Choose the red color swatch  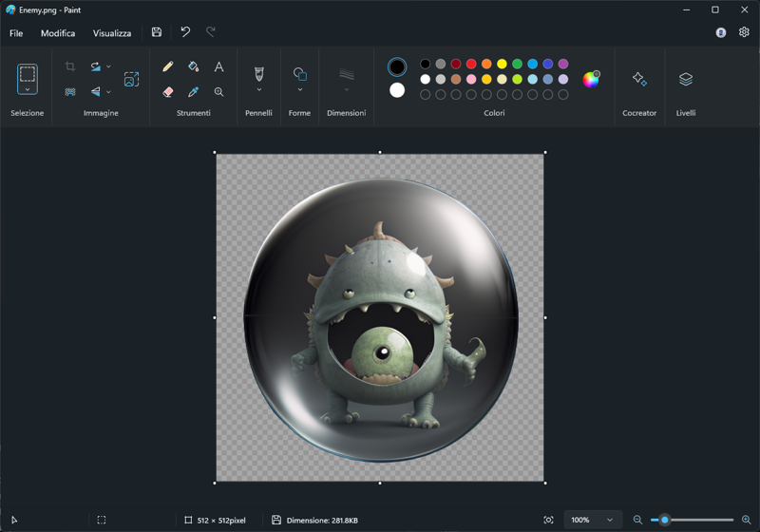click(x=471, y=65)
